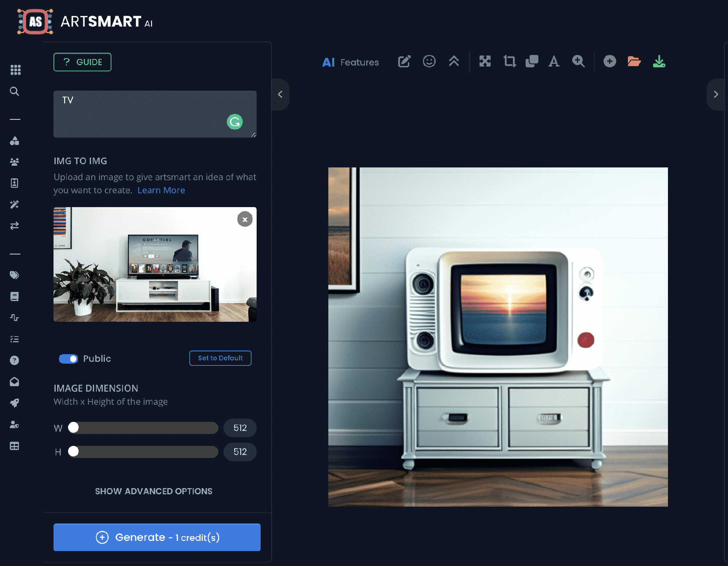Select the Crop tool in the toolbar
Viewport: 728px width, 566px height.
pyautogui.click(x=510, y=62)
